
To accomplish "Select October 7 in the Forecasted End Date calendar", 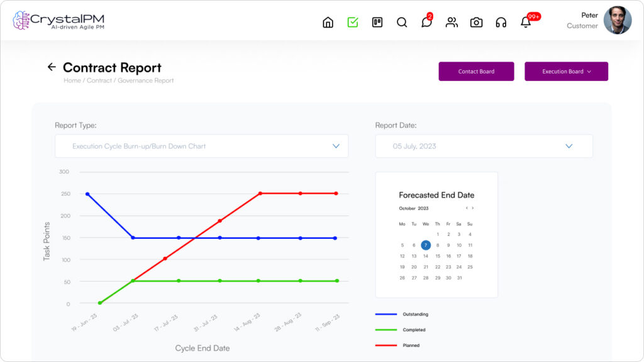I will click(425, 245).
